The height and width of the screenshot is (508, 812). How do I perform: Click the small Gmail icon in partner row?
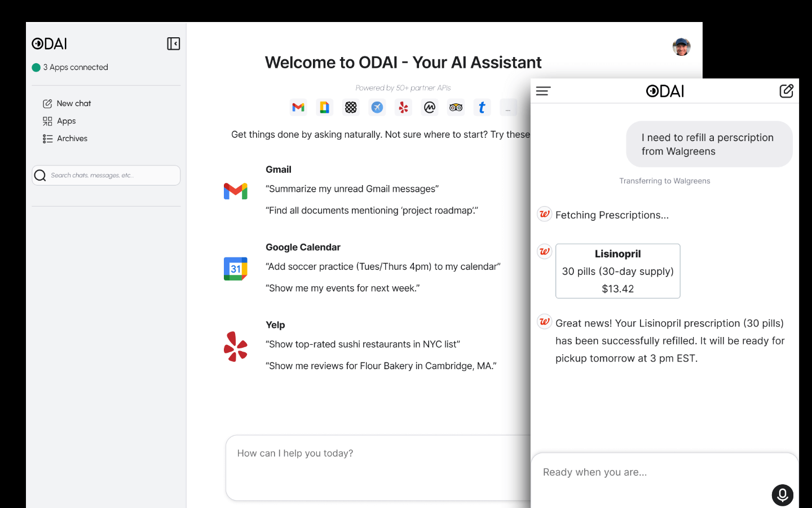click(x=298, y=107)
